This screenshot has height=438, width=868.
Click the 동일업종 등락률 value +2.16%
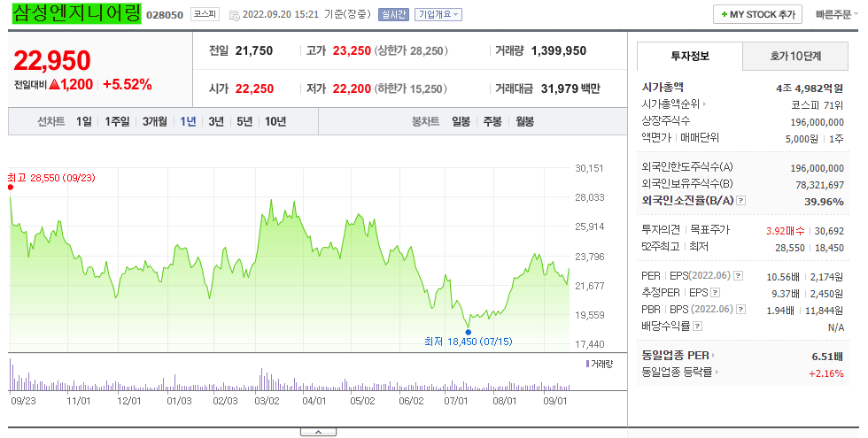point(826,373)
